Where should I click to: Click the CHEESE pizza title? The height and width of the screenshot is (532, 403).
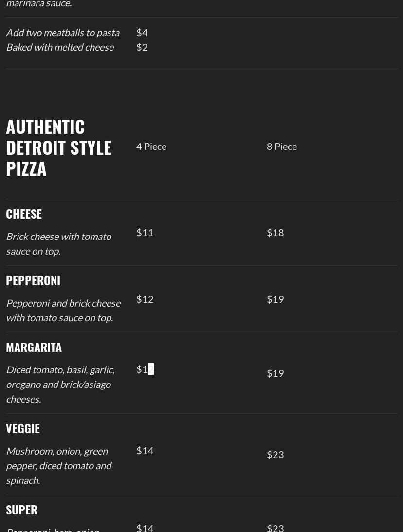[24, 214]
